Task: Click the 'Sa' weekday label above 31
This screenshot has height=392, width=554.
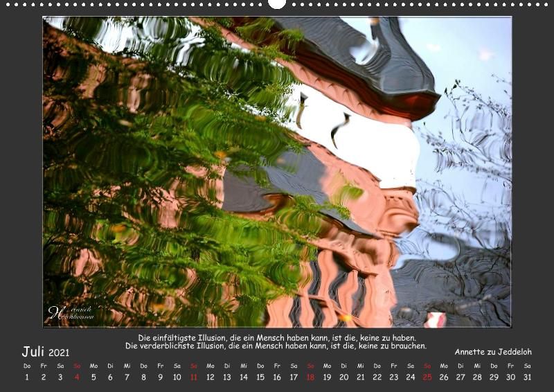Action: click(527, 366)
